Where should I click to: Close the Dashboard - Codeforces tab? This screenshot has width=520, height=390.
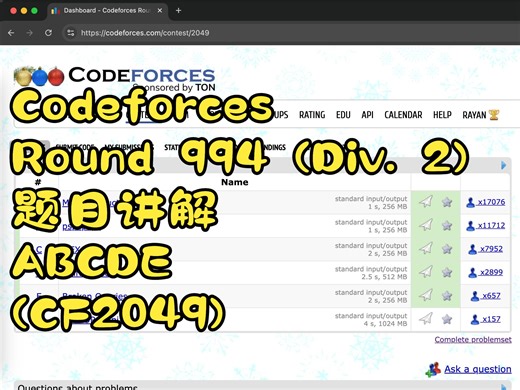160,11
